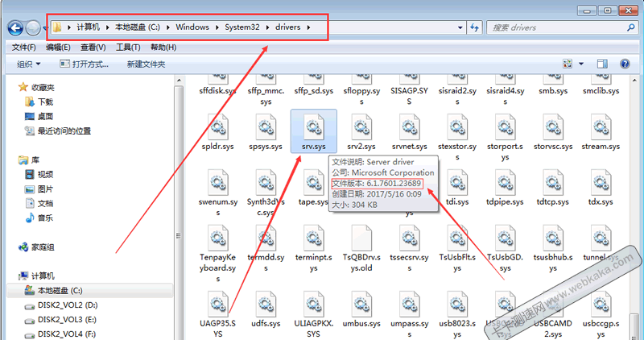Viewport: 644px width, 340px height.
Task: Toggle the preview pane button
Action: 603,64
